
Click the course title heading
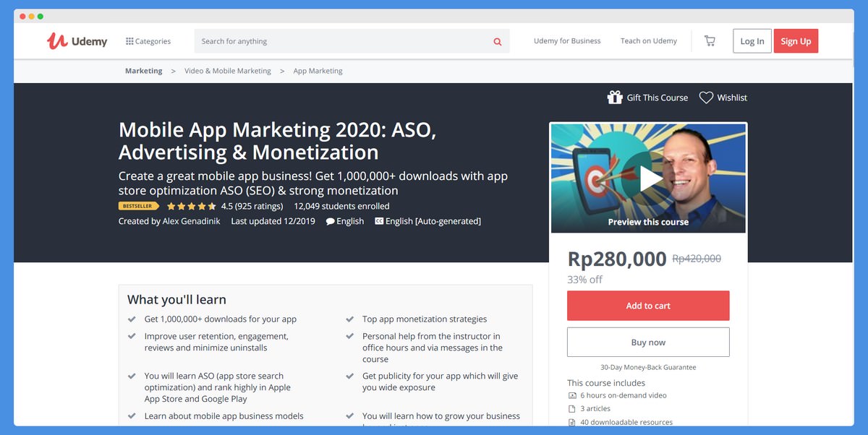point(277,141)
